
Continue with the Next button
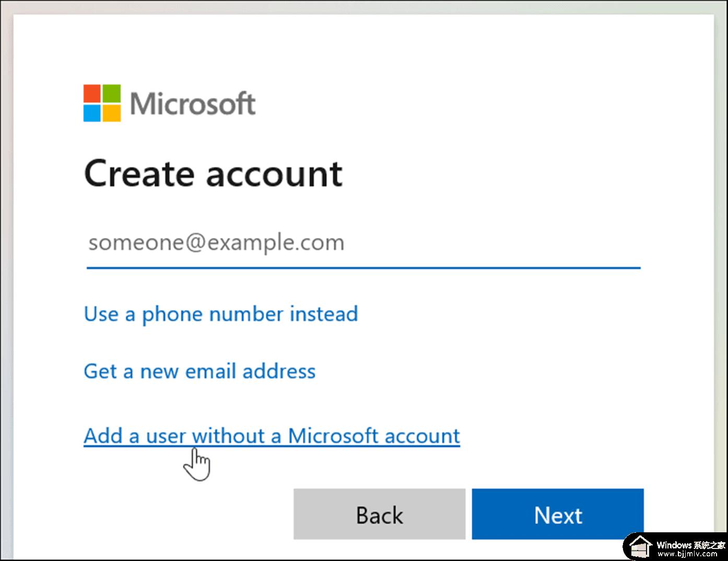pyautogui.click(x=558, y=514)
